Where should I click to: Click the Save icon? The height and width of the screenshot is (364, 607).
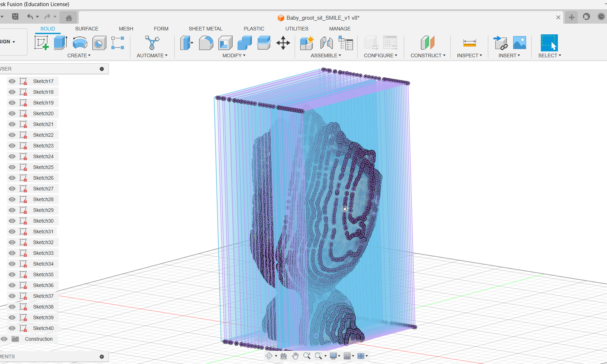pyautogui.click(x=15, y=16)
